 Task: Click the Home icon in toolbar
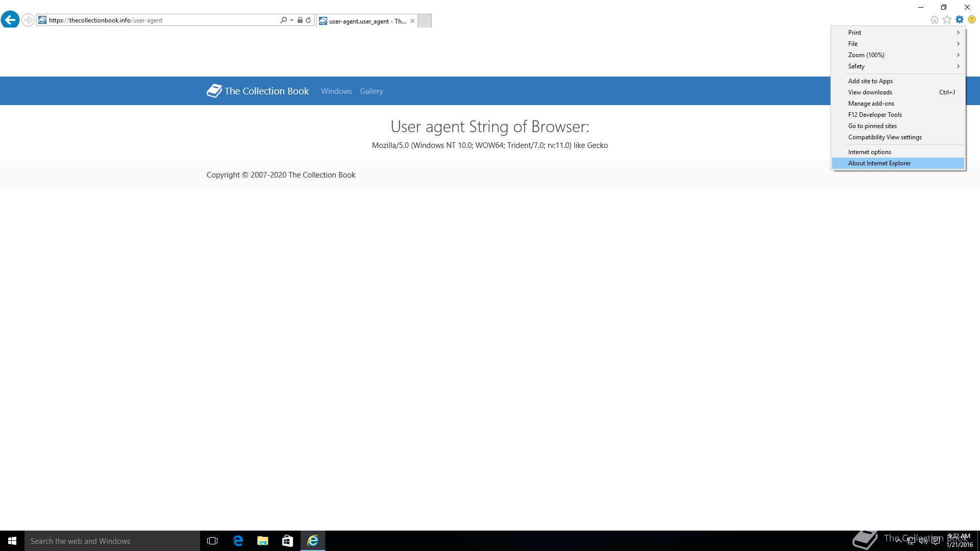coord(934,20)
